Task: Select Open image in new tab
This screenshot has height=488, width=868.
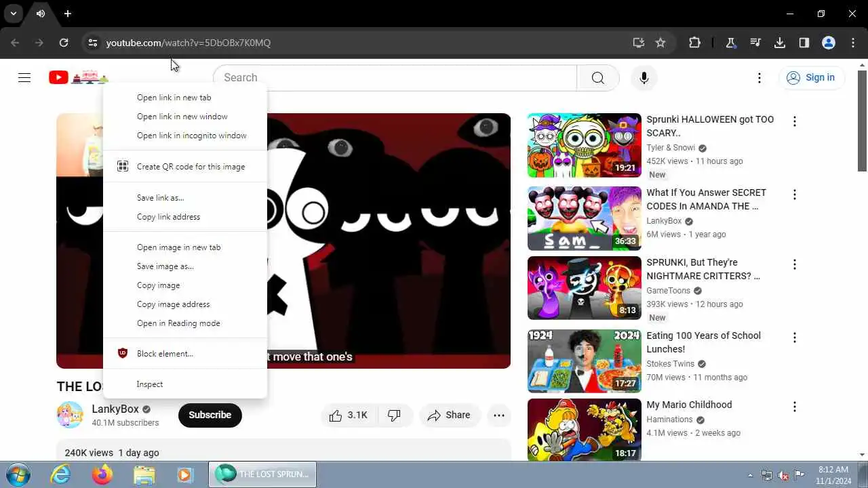Action: click(x=185, y=247)
